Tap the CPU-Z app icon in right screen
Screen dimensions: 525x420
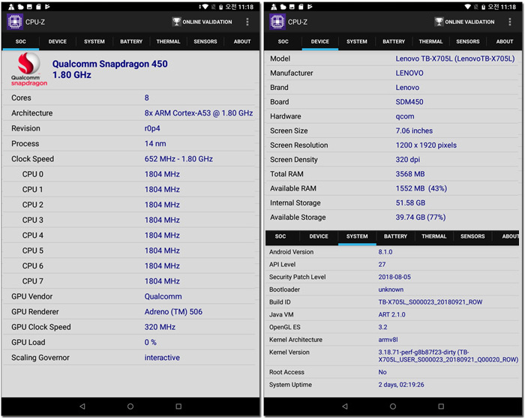pyautogui.click(x=277, y=22)
